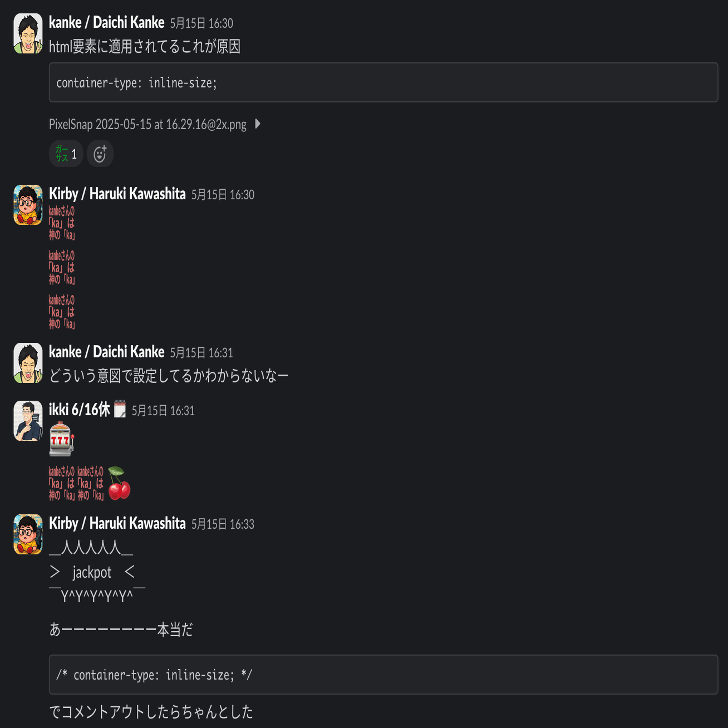Open ikki 6/16休 user name
The image size is (728, 728).
pyautogui.click(x=80, y=410)
